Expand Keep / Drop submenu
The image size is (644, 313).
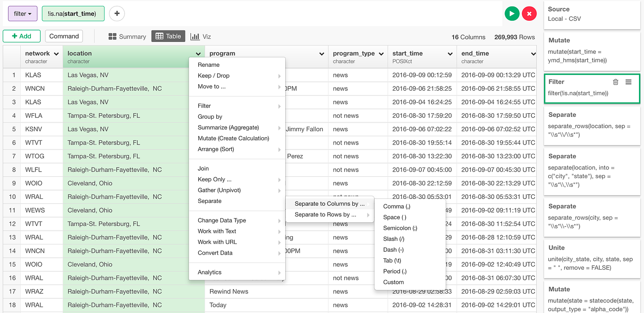(x=237, y=75)
